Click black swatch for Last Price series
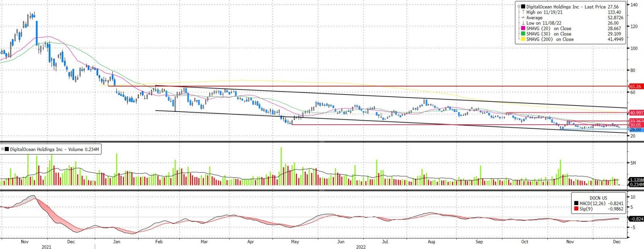The width and height of the screenshot is (644, 249). (523, 7)
